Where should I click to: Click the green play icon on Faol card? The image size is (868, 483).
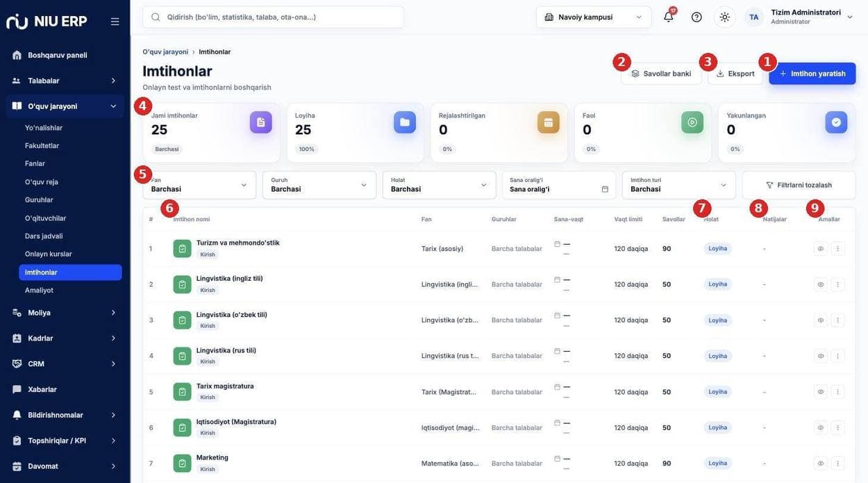pos(692,122)
